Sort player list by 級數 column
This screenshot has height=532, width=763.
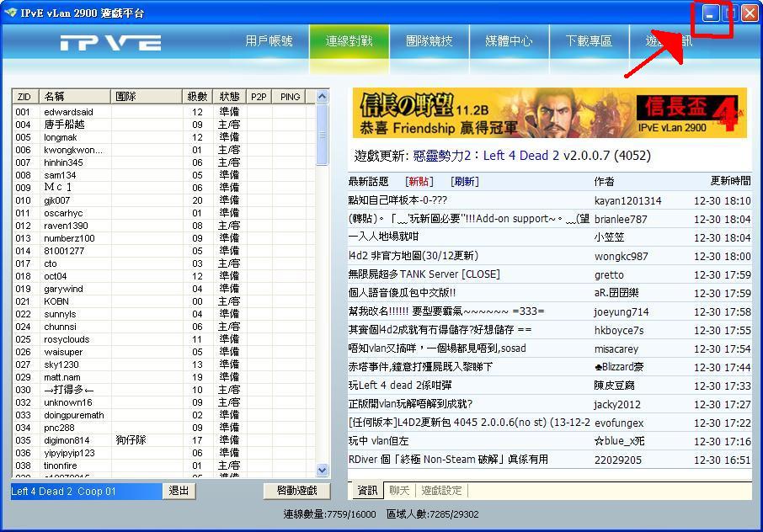(197, 97)
